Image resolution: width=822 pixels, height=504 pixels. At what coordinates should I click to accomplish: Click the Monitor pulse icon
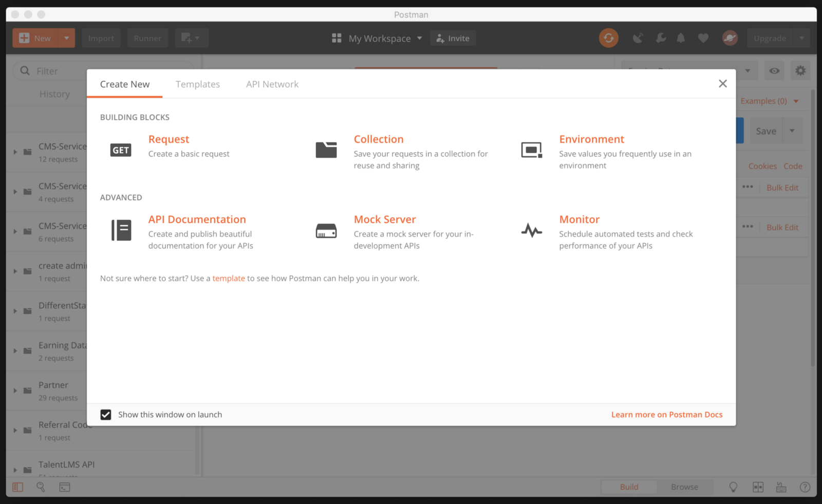coord(531,231)
